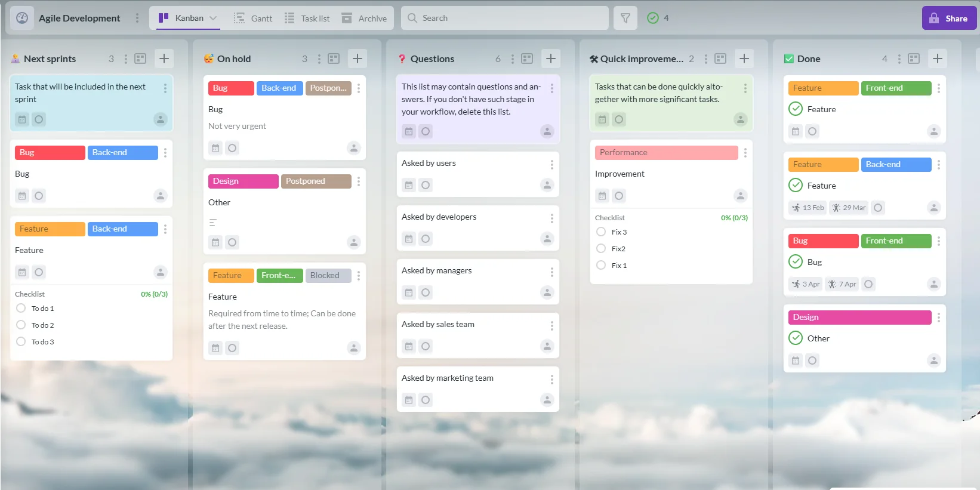The width and height of the screenshot is (980, 490).
Task: Uncheck completed Design Other task in Done
Action: pyautogui.click(x=796, y=338)
